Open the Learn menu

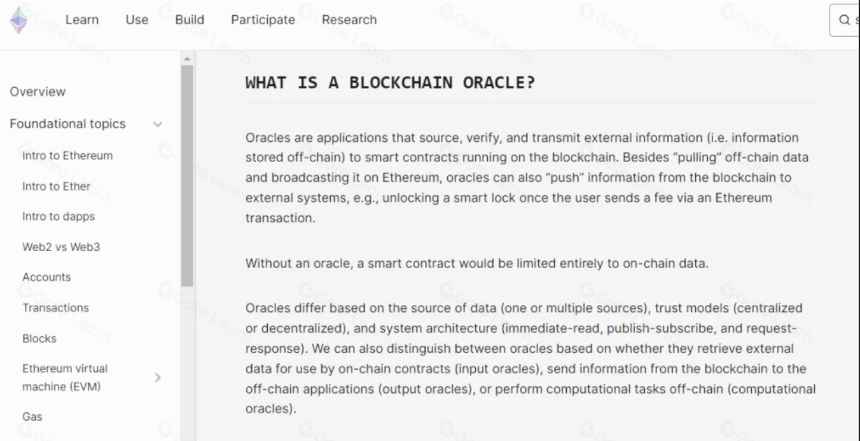tap(82, 20)
